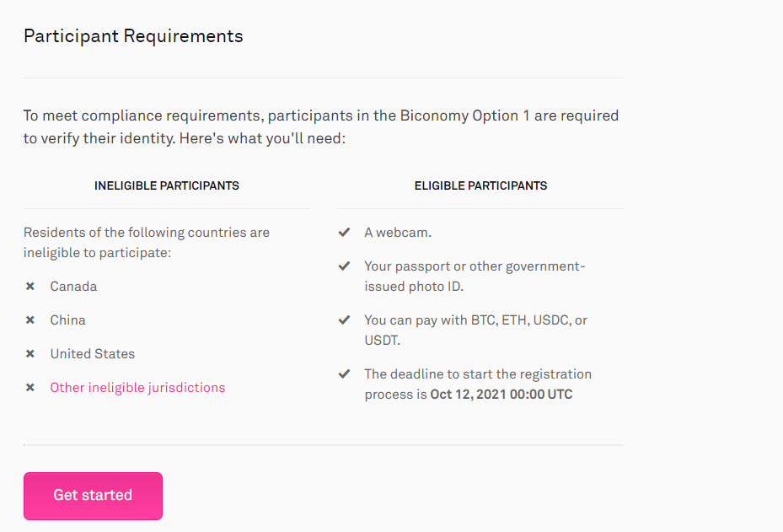The width and height of the screenshot is (783, 532).
Task: Click the checkmark next to A webcam
Action: pos(344,233)
